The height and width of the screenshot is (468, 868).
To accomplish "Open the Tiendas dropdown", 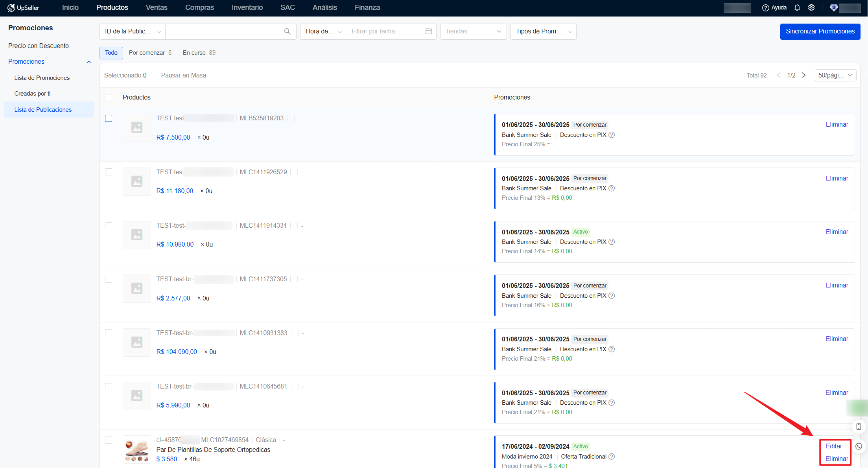I will pyautogui.click(x=473, y=31).
